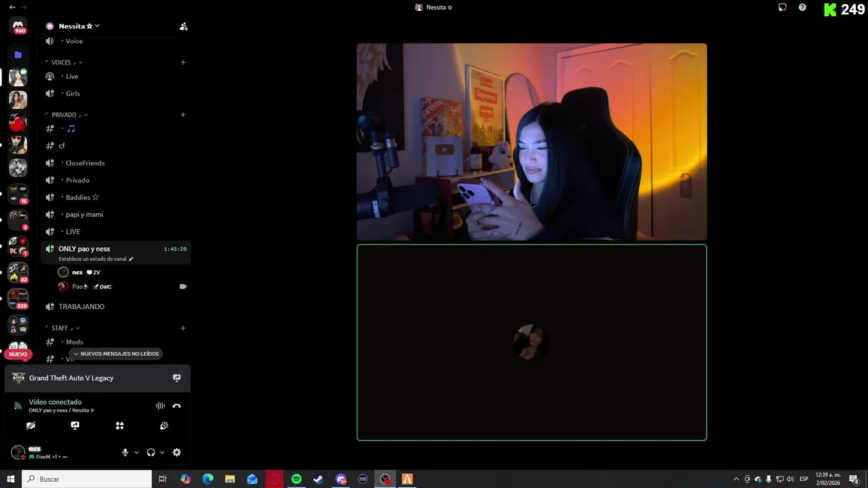868x488 pixels.
Task: Click Nuevos mensajes no leídos pill
Action: tap(115, 354)
